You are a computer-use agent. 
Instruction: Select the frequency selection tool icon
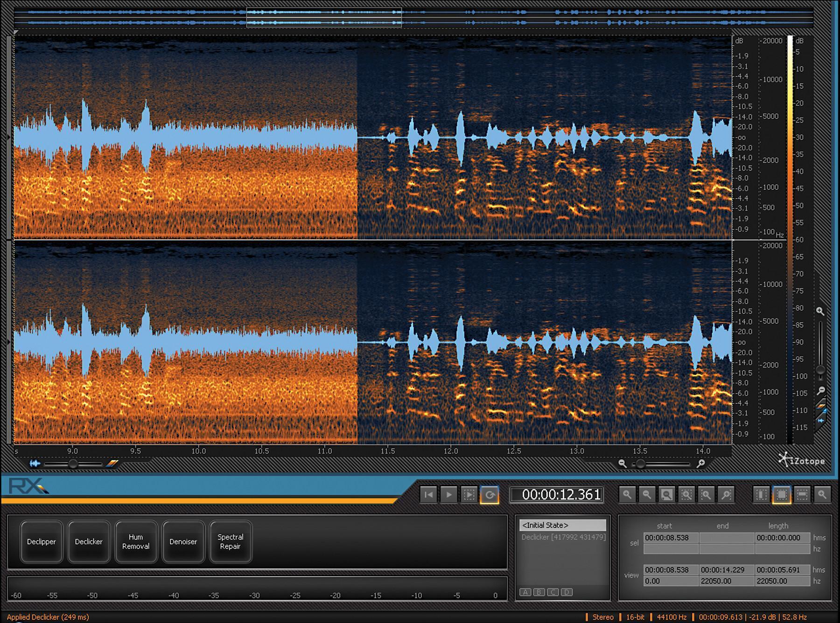802,495
